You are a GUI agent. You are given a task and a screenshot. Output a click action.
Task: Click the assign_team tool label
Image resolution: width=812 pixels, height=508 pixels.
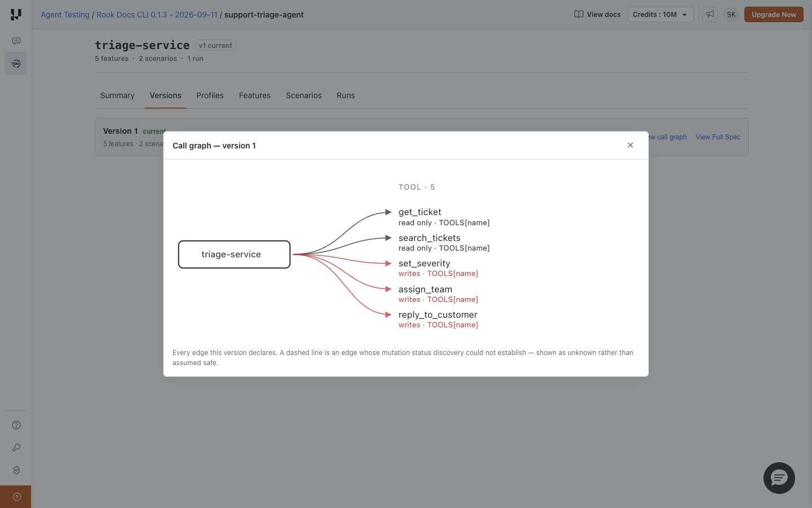click(x=425, y=290)
